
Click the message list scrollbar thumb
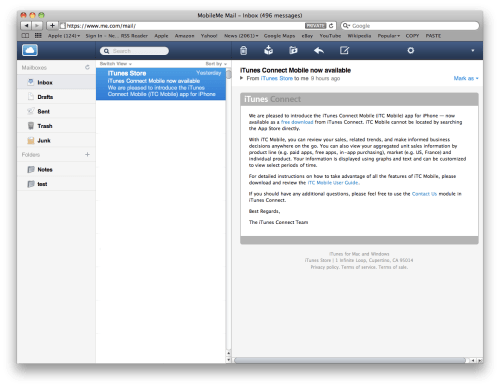click(229, 74)
